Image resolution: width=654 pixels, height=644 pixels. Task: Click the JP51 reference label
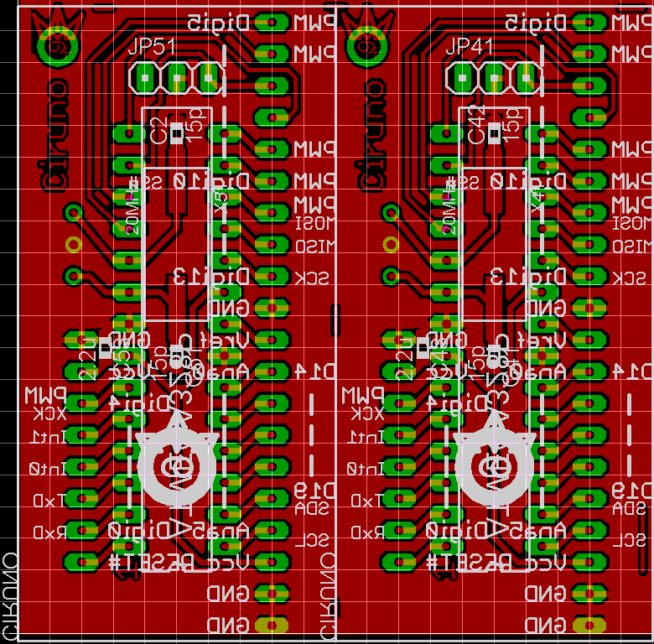[152, 47]
